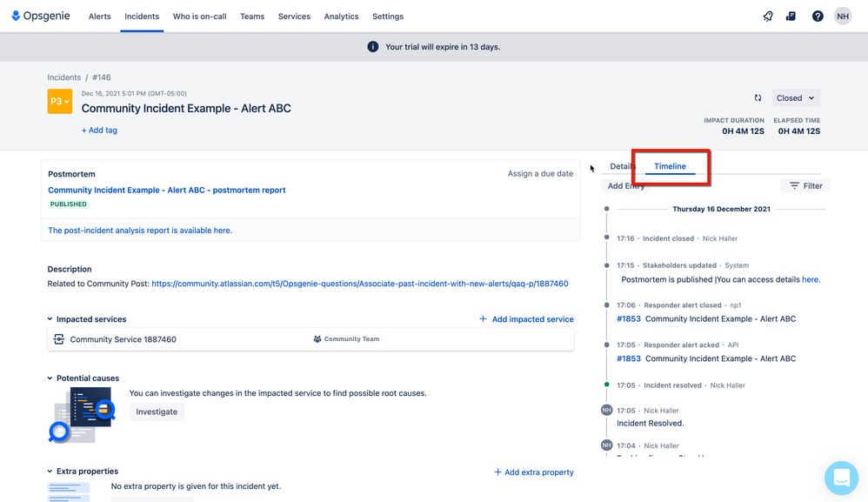The width and height of the screenshot is (868, 502).
Task: Click the 17:16 Incident closed timeline marker
Action: [x=607, y=238]
